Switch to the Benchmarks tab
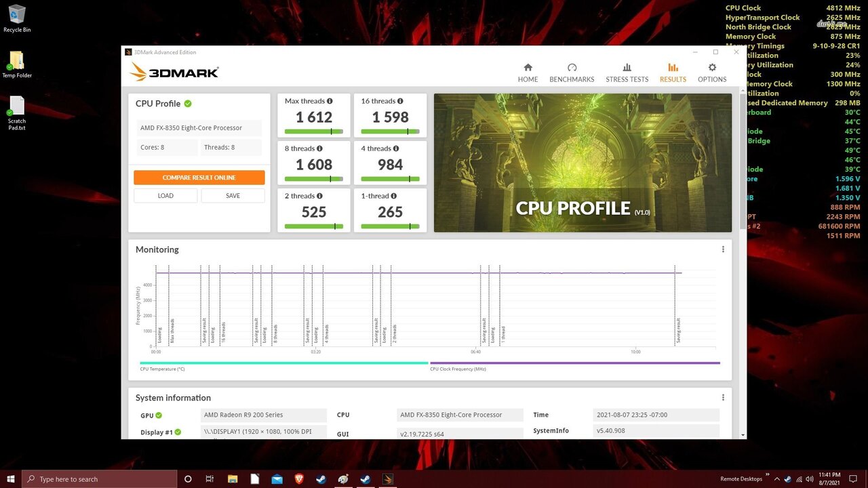The width and height of the screenshot is (868, 488). pos(572,73)
